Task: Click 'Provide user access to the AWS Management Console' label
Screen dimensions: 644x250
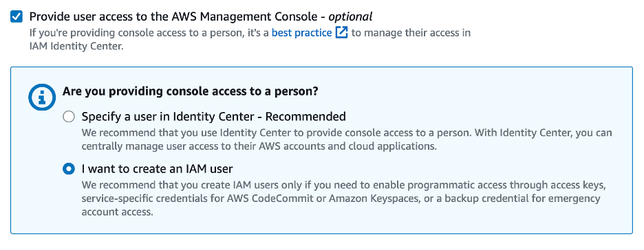Action: point(201,16)
